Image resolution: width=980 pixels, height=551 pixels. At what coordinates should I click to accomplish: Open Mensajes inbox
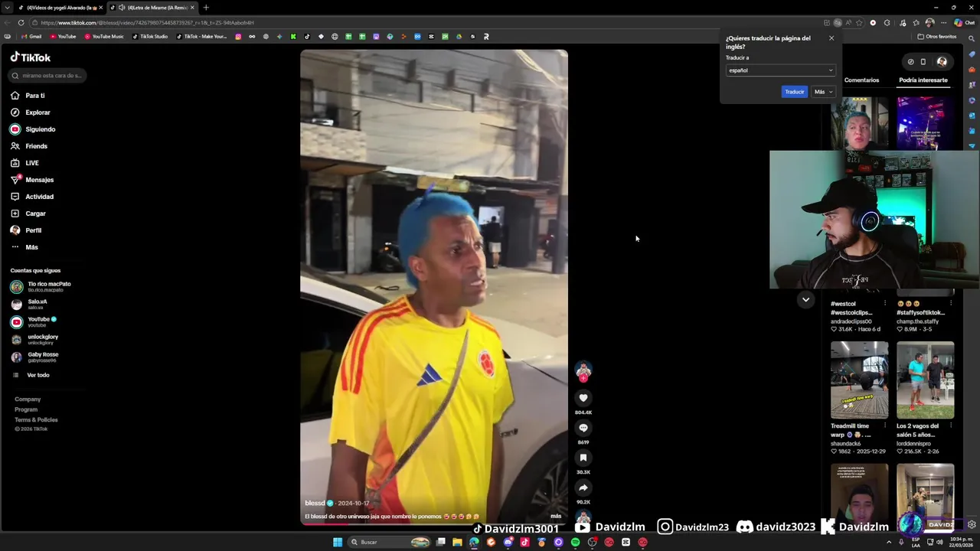click(39, 180)
